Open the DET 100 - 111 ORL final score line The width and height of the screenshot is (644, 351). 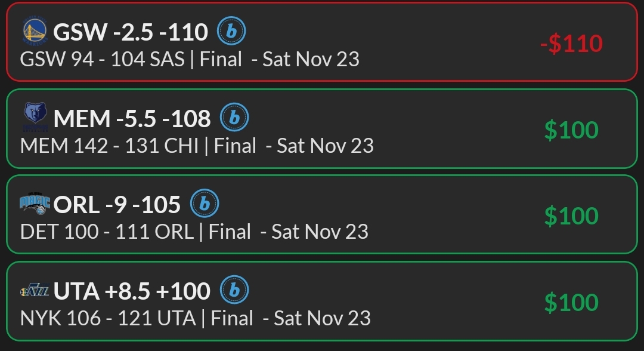click(194, 232)
